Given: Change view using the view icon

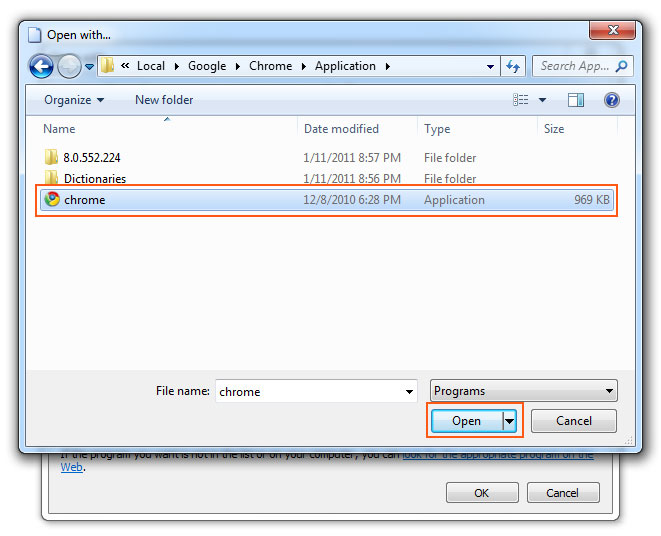Looking at the screenshot, I should click(521, 100).
